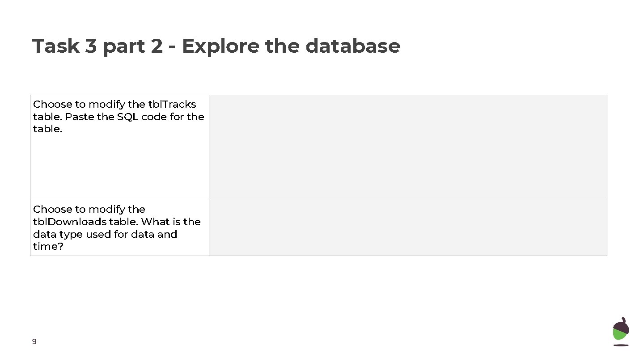Select the slide number 9
The image size is (644, 362).
(34, 342)
